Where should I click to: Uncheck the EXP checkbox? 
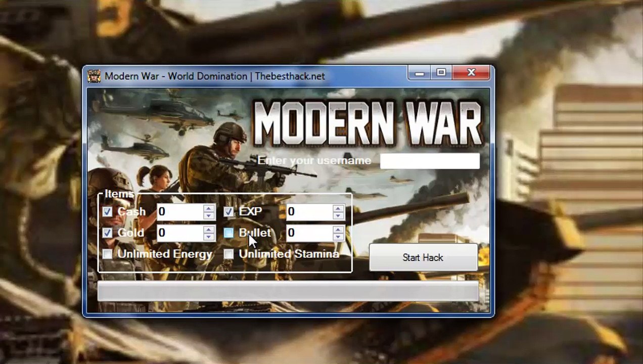228,212
